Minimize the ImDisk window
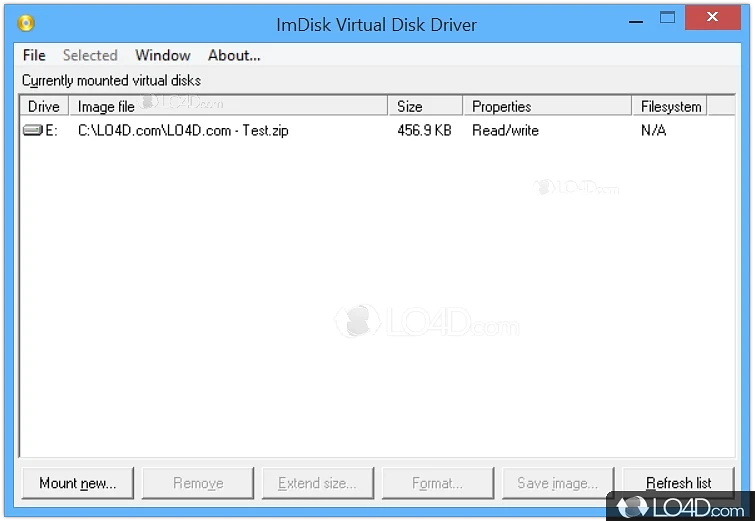The width and height of the screenshot is (755, 521). pyautogui.click(x=636, y=20)
